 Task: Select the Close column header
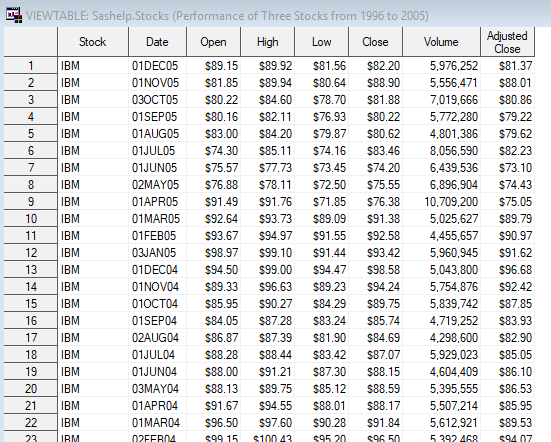click(375, 42)
